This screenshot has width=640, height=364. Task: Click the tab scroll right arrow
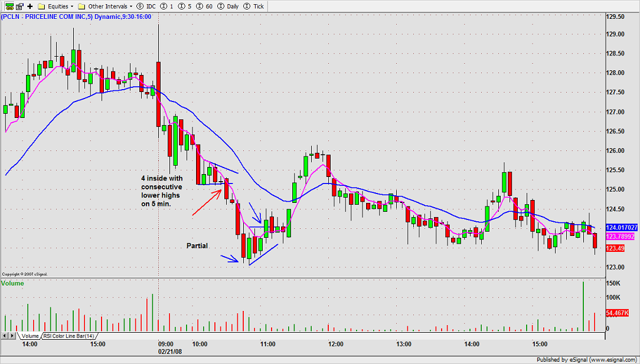12,336
